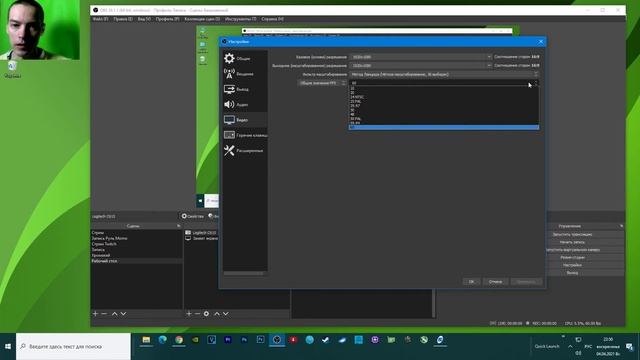Add a new source with plus icon
Screen dimensions: 640x360
189,313
